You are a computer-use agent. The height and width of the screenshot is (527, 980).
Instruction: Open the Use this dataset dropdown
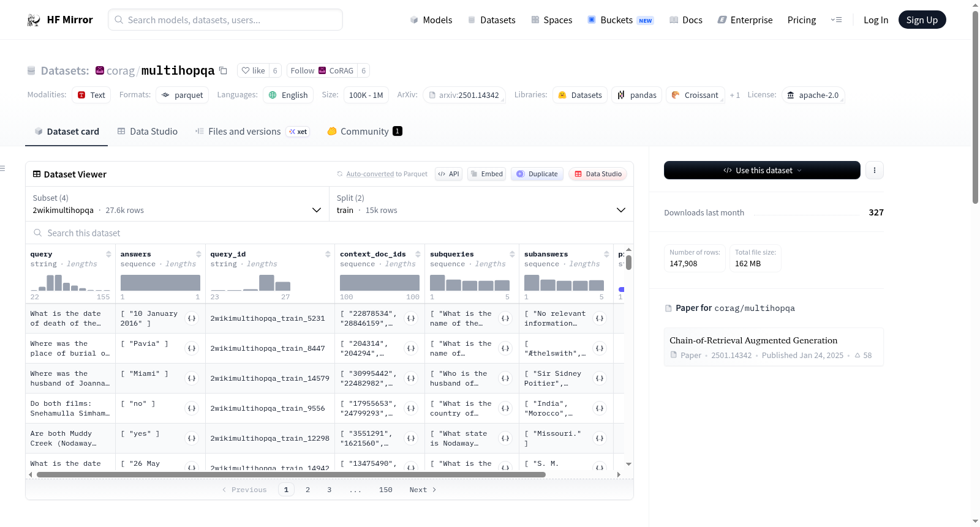point(762,170)
